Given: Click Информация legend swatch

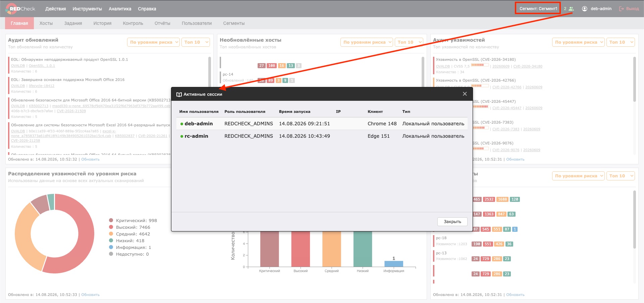Looking at the screenshot, I should [x=111, y=247].
